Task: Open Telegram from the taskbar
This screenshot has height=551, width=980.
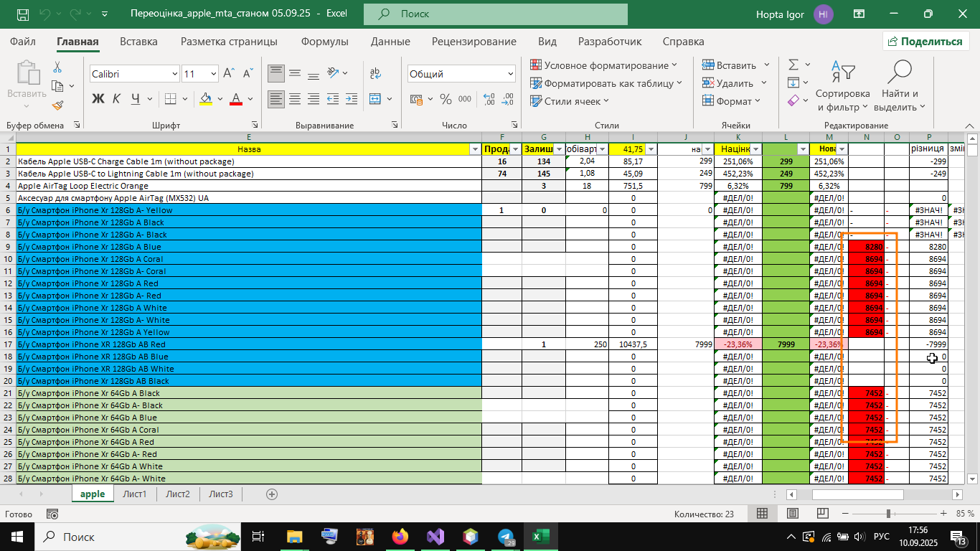Action: point(505,537)
